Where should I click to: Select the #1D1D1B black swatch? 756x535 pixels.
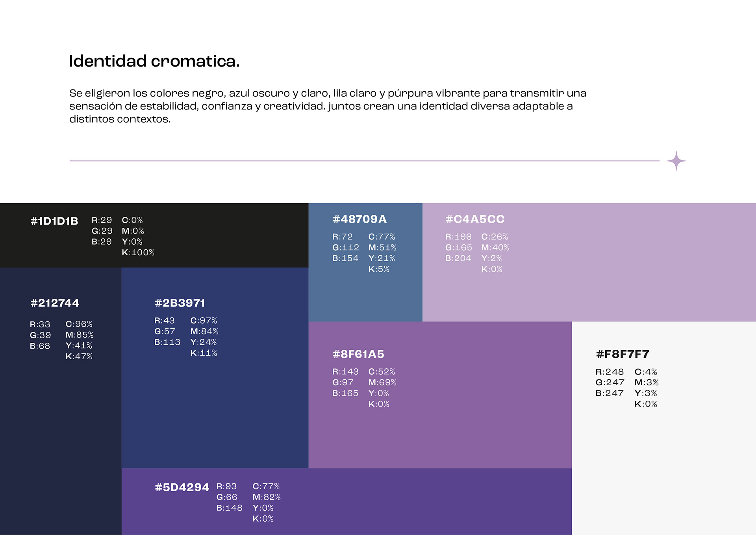[x=154, y=235]
